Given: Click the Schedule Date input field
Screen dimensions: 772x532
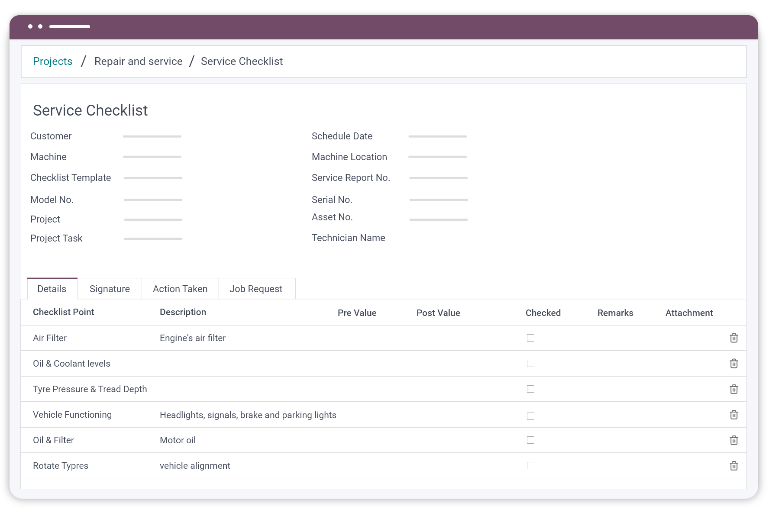Looking at the screenshot, I should click(437, 136).
